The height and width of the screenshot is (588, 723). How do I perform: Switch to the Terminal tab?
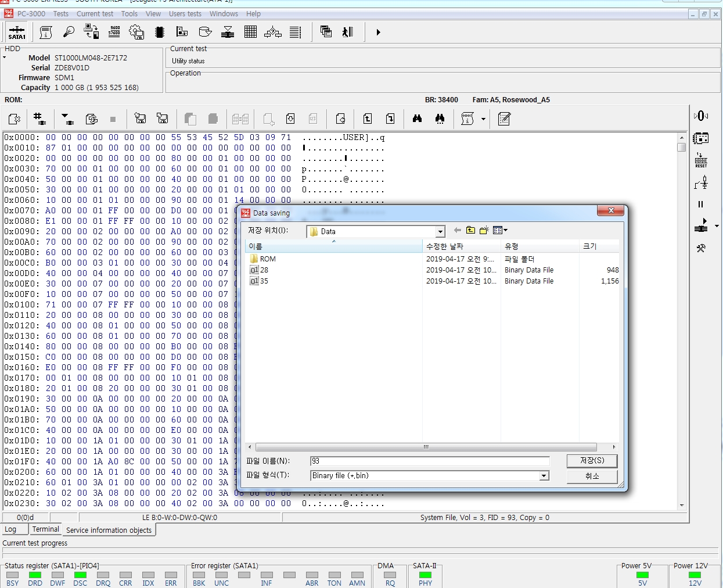[x=46, y=529]
